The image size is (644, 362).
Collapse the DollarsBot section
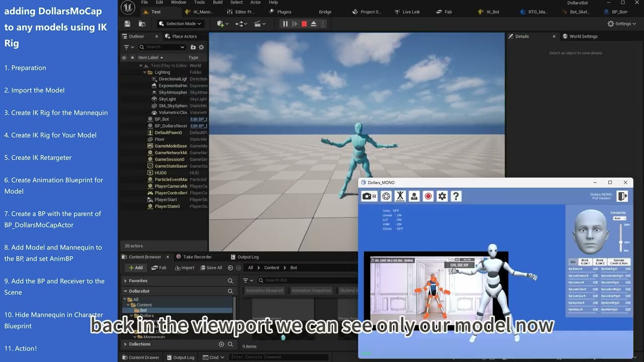pyautogui.click(x=126, y=291)
